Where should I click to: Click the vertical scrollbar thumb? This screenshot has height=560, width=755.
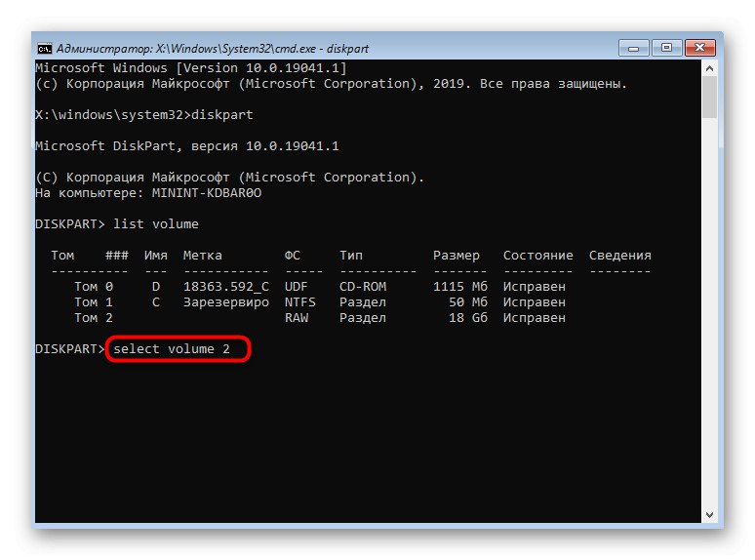click(709, 98)
